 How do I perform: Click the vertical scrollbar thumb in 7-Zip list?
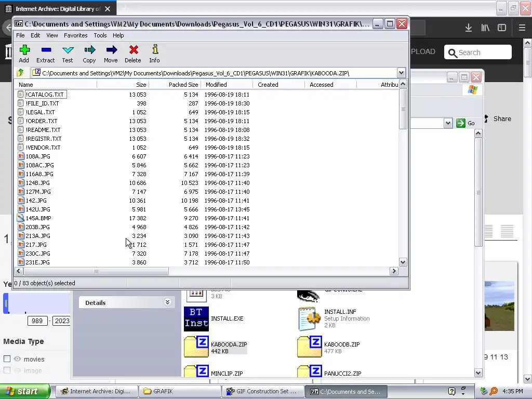[x=403, y=109]
